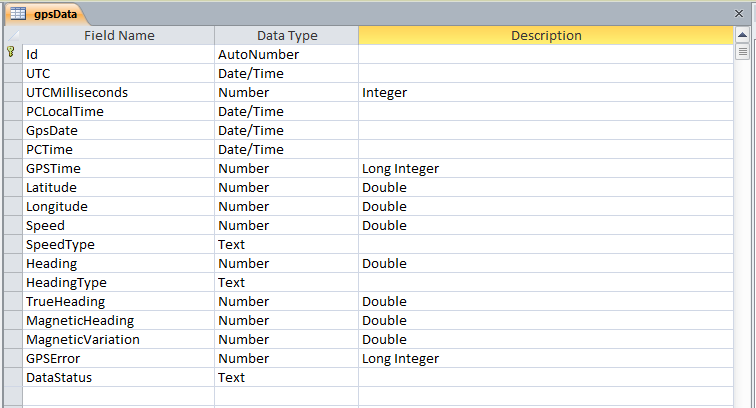Click the split grip below scroll arrow

pos(742,52)
